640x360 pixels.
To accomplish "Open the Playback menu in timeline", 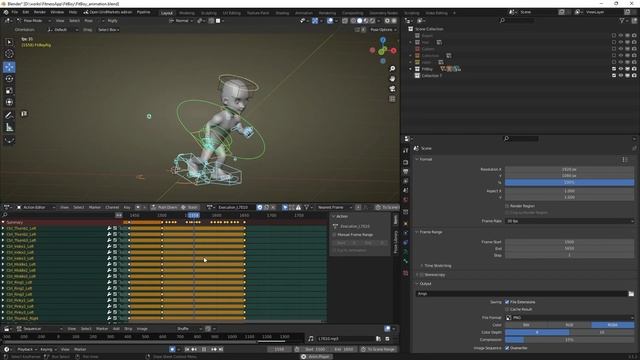I will point(27,349).
